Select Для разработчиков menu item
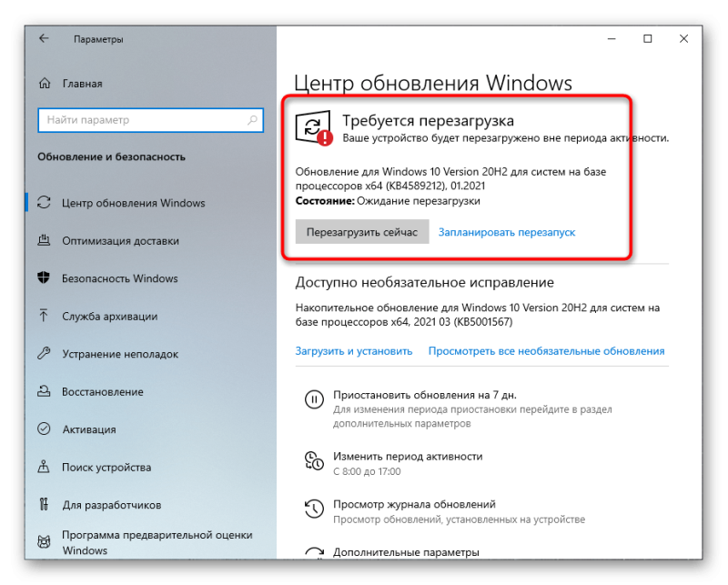Image resolution: width=728 pixels, height=585 pixels. (x=112, y=505)
